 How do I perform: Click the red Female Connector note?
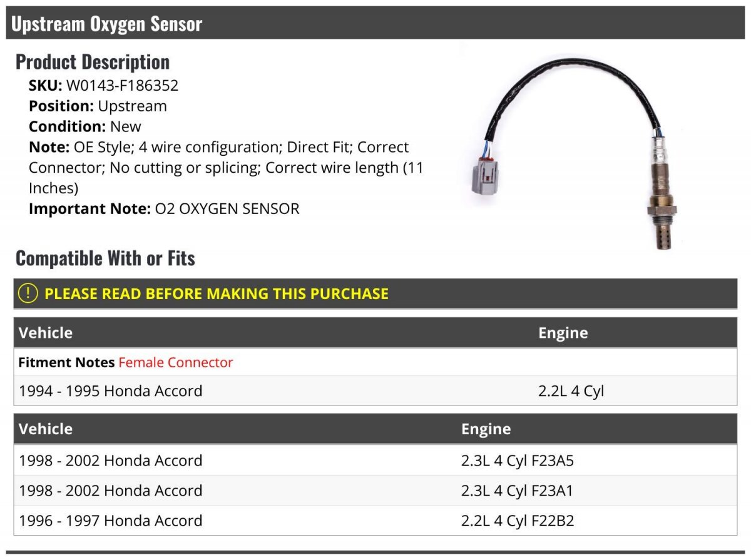point(175,362)
